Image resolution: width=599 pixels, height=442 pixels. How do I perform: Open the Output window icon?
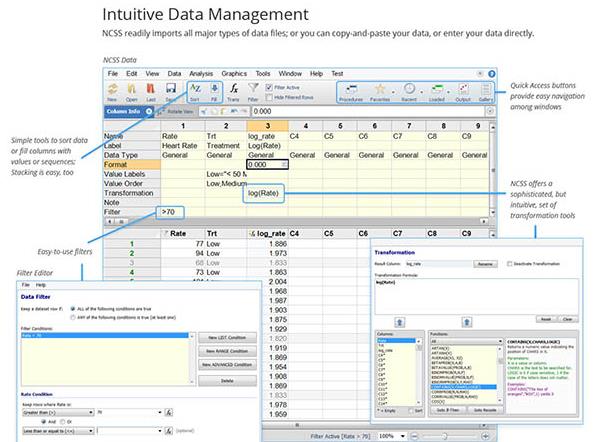tap(463, 89)
